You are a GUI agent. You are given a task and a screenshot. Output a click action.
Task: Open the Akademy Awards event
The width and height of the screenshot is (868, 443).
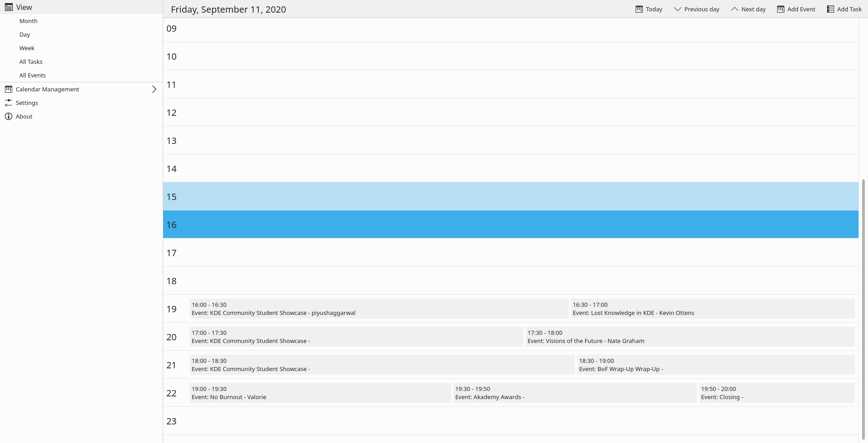click(x=574, y=393)
